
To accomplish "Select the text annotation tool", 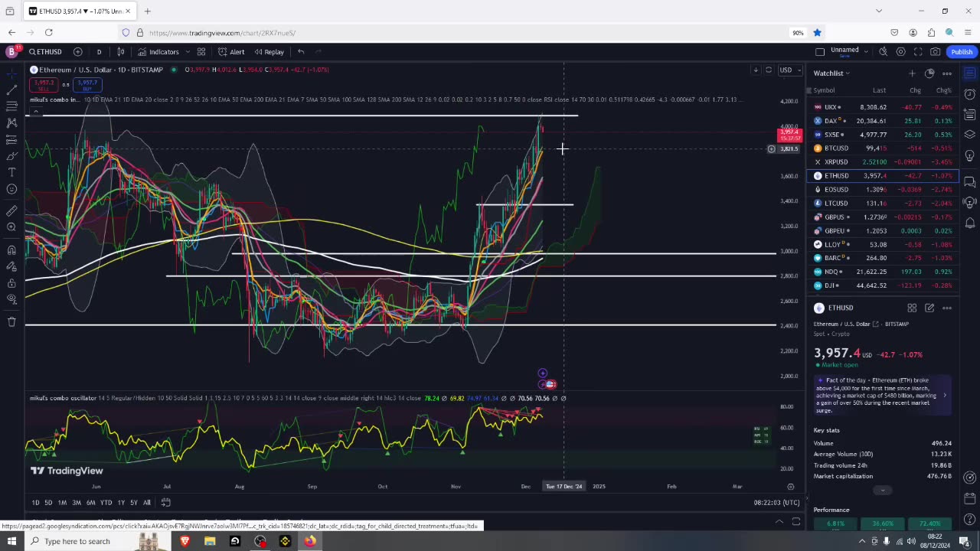I will (11, 172).
